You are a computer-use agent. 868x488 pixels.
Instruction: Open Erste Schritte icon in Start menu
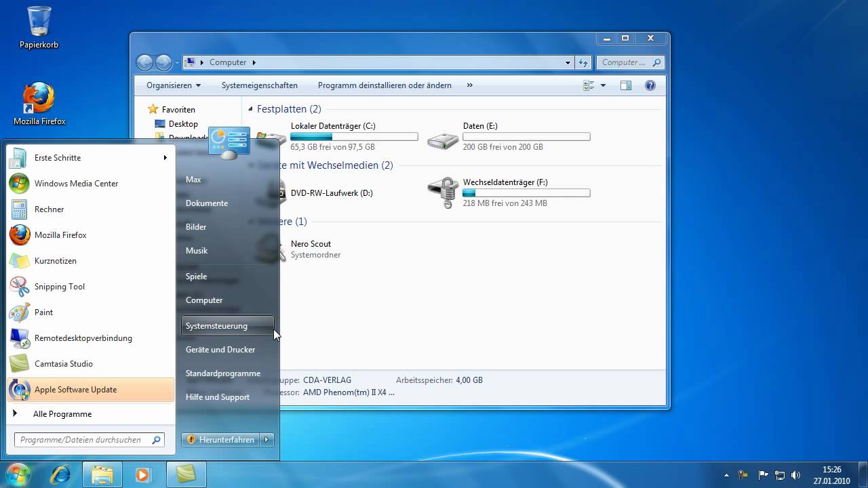[x=19, y=158]
